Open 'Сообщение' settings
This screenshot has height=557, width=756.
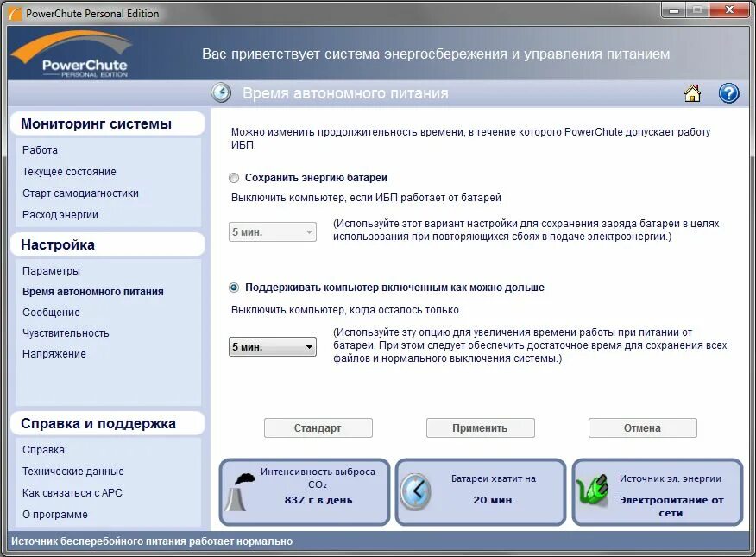point(51,313)
